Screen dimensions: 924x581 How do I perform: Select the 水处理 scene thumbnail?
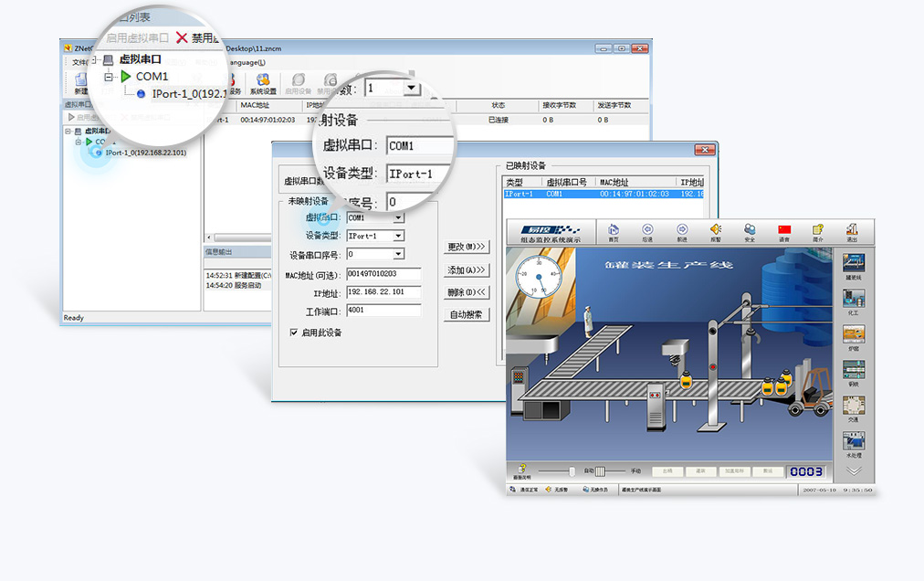(854, 440)
